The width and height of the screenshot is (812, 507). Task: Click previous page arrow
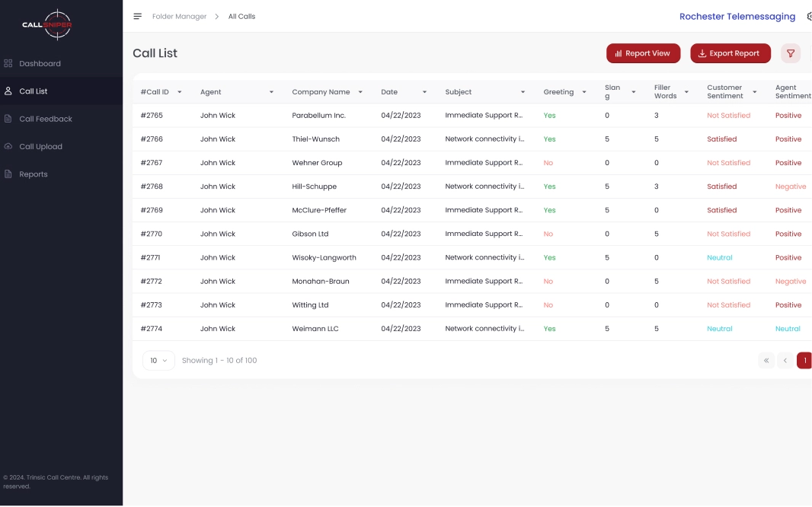point(785,361)
